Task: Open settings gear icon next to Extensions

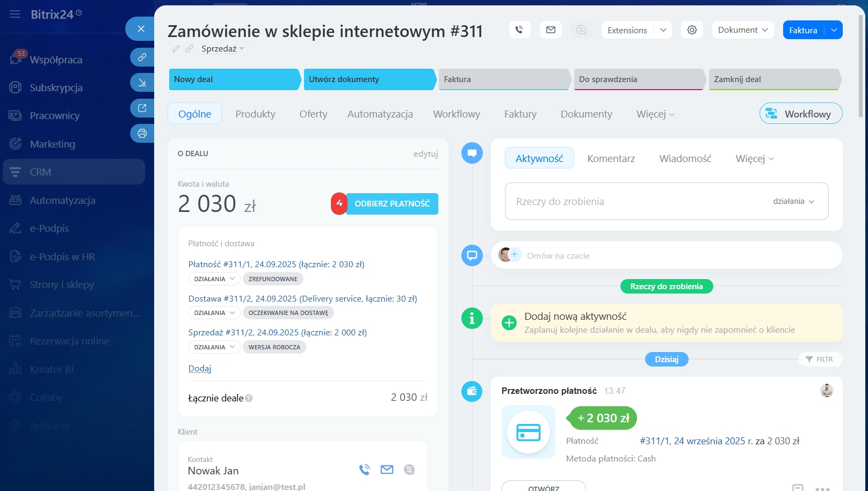Action: [x=692, y=30]
